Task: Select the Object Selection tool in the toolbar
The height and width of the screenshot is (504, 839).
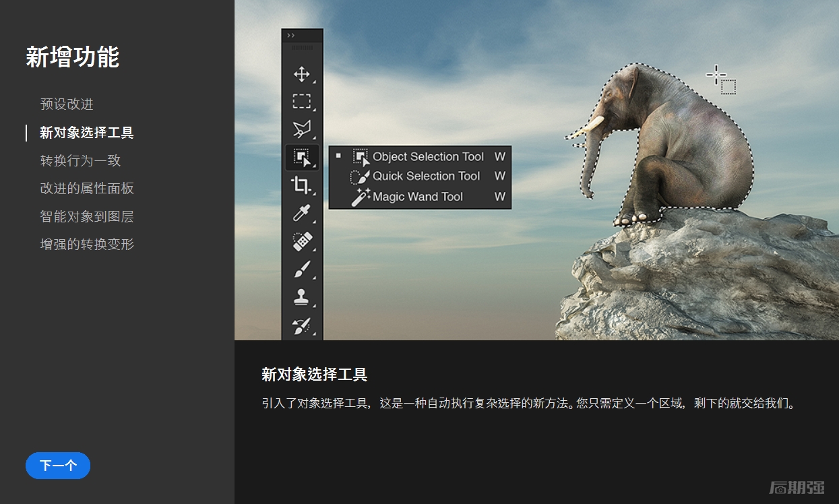Action: pos(302,157)
